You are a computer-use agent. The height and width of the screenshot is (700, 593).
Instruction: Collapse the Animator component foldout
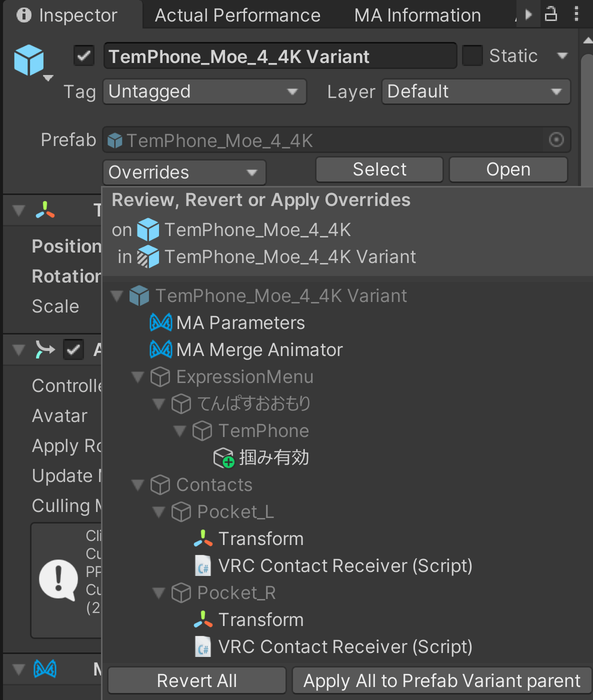point(19,349)
